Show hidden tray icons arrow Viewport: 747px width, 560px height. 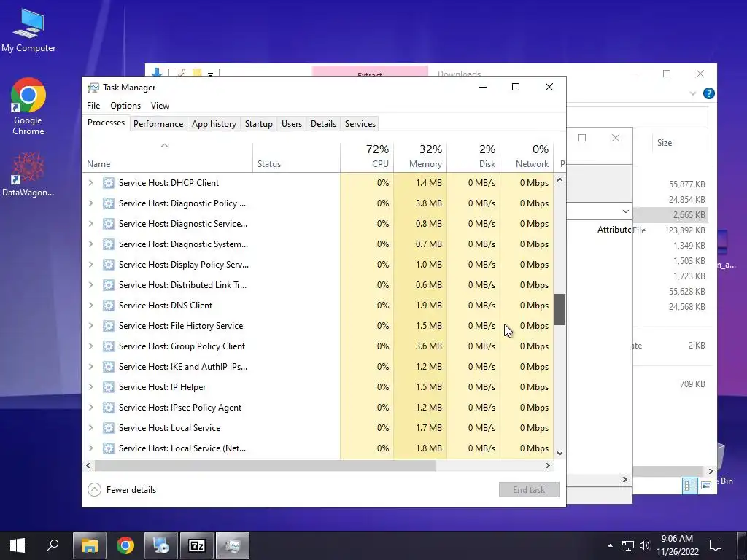click(x=611, y=545)
